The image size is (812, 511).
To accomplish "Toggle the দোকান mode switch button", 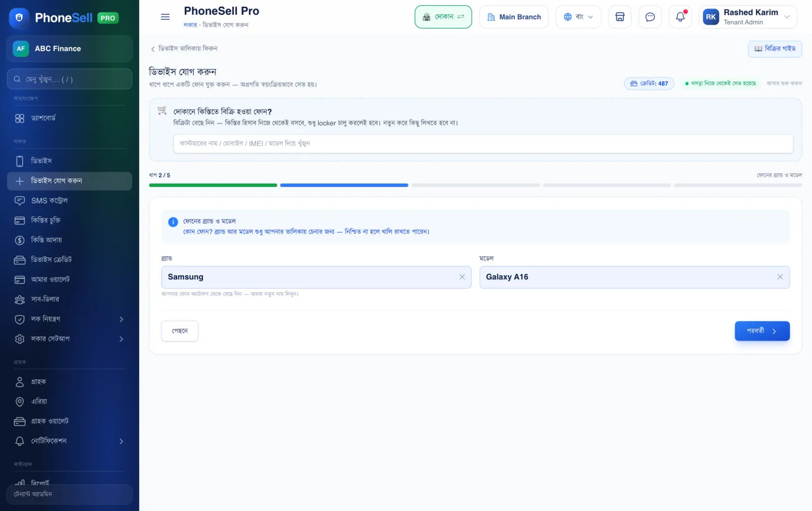I will 443,17.
